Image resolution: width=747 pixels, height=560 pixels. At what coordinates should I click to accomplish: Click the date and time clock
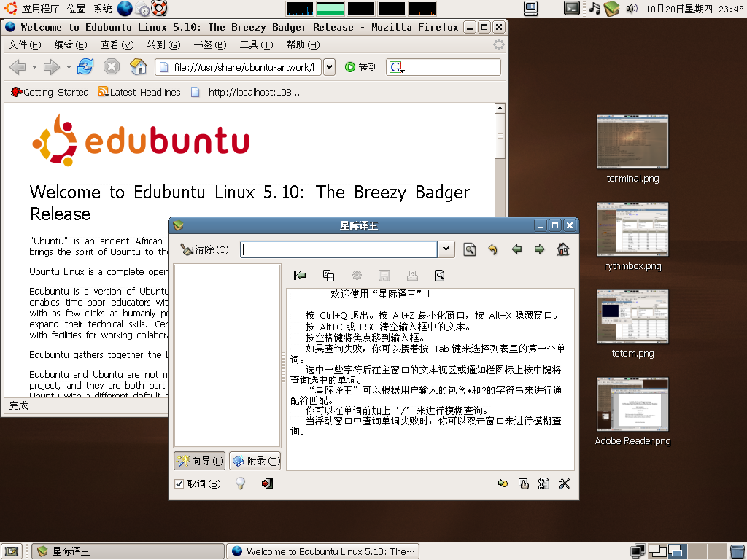point(694,9)
